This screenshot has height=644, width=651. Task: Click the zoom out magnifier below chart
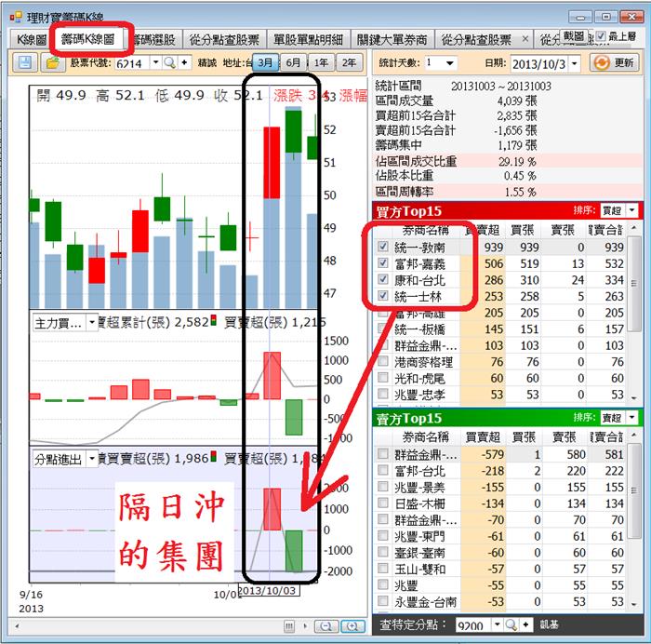[x=326, y=625]
